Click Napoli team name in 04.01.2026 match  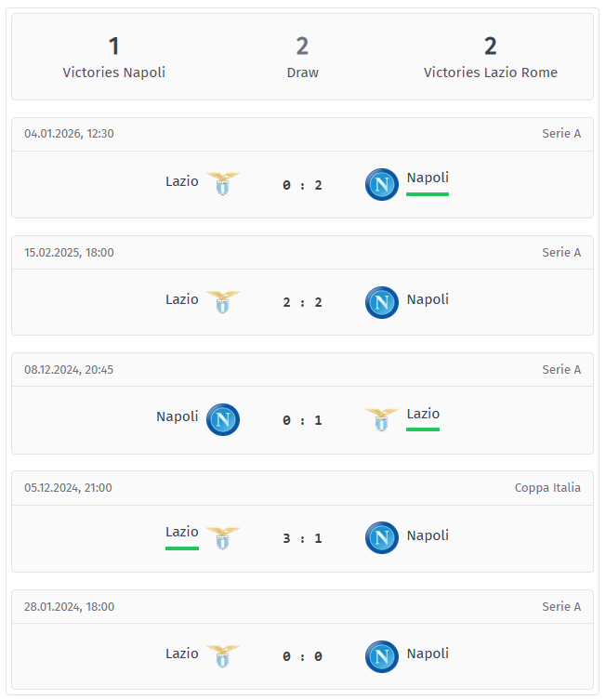pos(428,178)
